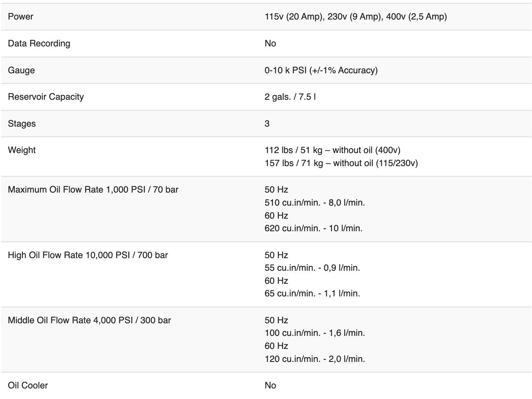Click the 510 cu.in/min. - 8,0 l/min. value
Viewport: 532px width, 399px height.
(314, 203)
